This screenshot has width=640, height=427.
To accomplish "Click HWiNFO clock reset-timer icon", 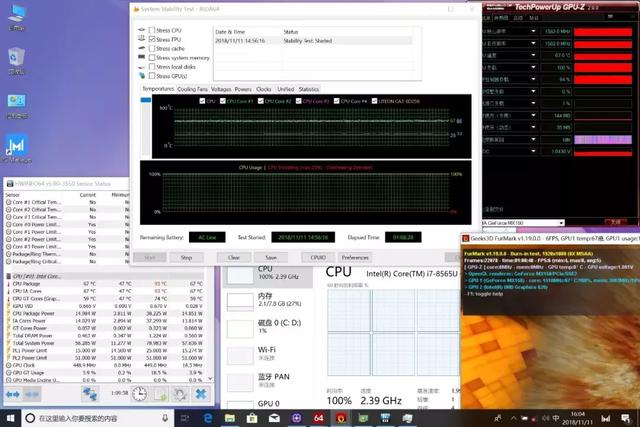I will pos(139,394).
